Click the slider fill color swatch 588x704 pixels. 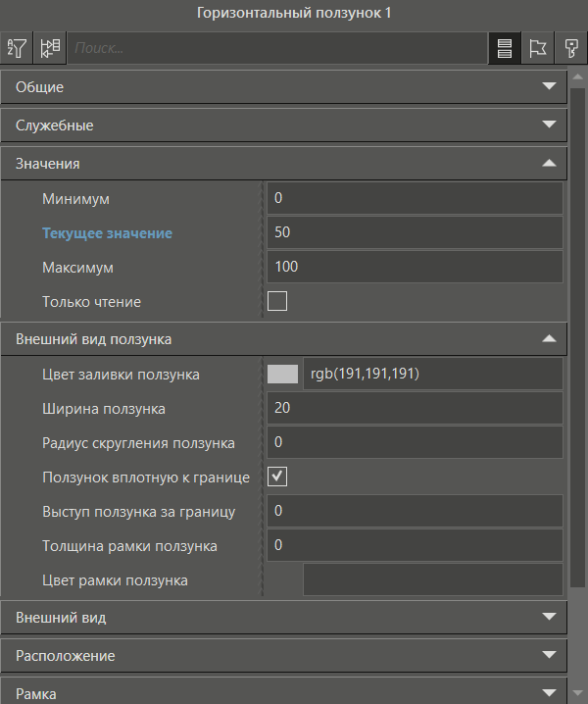click(x=282, y=374)
